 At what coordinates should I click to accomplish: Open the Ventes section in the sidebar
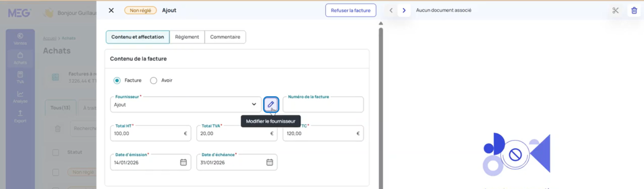click(x=20, y=39)
